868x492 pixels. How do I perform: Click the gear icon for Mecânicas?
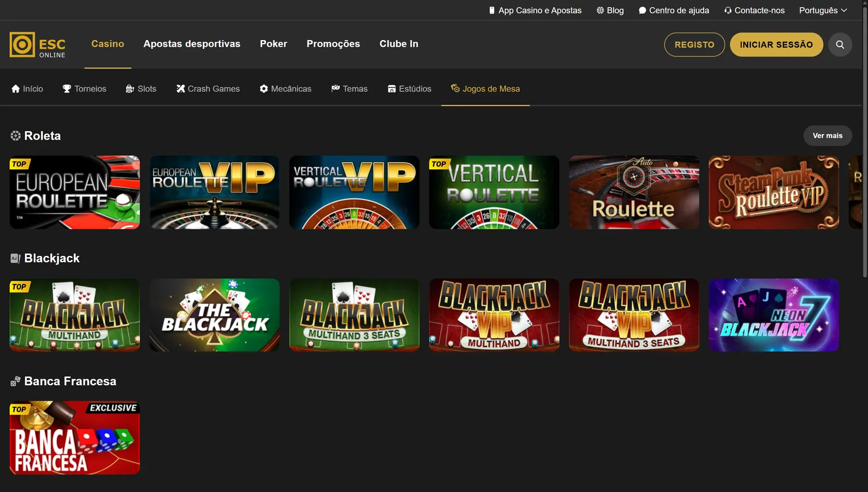[264, 88]
